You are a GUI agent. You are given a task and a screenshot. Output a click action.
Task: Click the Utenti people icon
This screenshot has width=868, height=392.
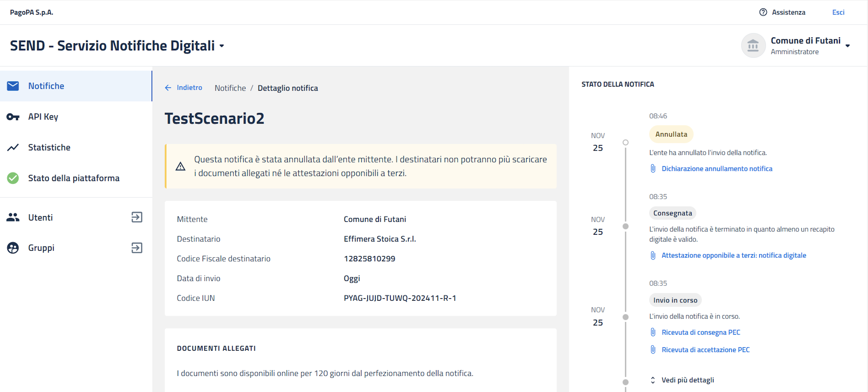13,217
